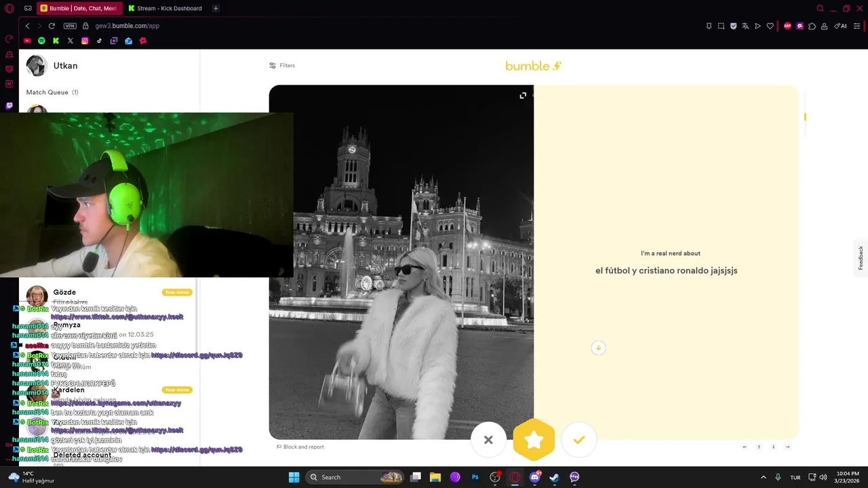
Task: Add page to bookmarks with heart icon
Action: pyautogui.click(x=770, y=26)
